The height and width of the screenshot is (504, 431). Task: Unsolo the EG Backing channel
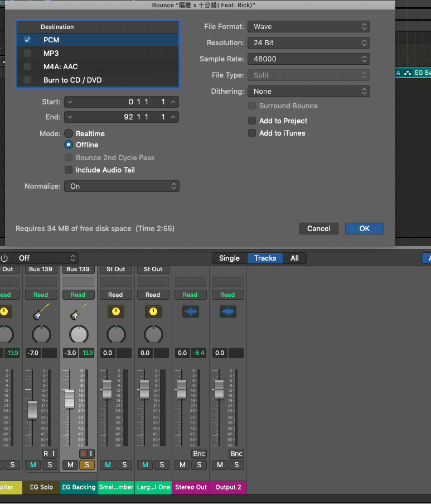pos(87,465)
